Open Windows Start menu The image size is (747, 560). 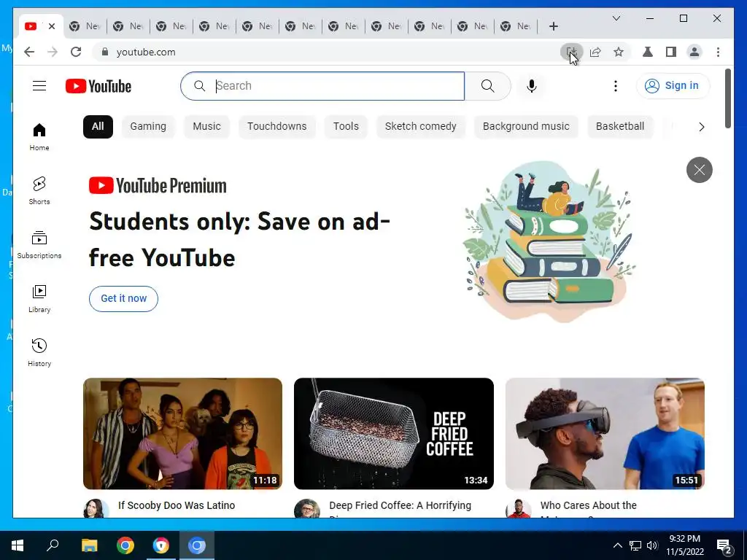[x=18, y=545]
